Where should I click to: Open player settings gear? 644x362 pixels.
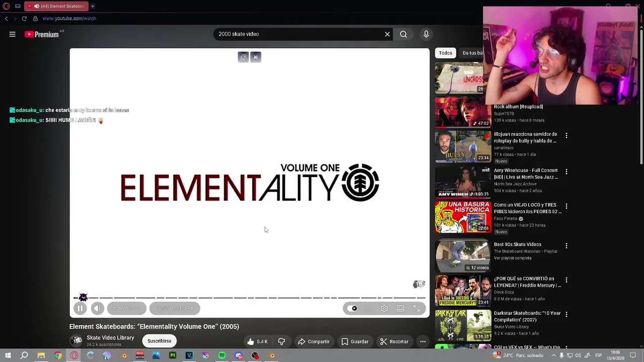point(384,309)
